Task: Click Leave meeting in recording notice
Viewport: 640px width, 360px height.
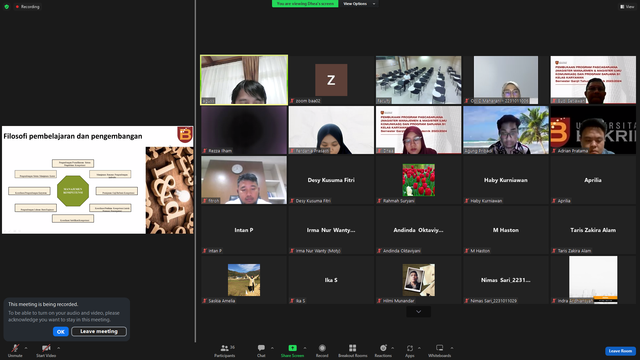Action: click(x=99, y=331)
